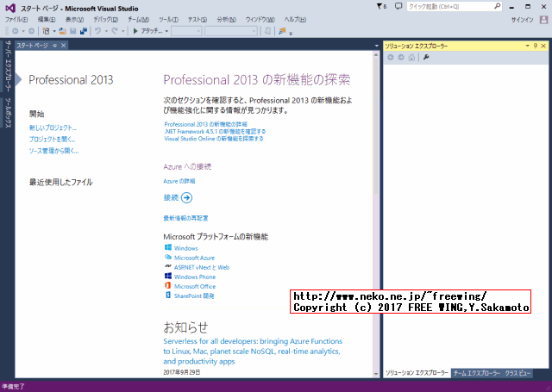Open the Redo history dropdown arrow
This screenshot has width=552, height=392.
pos(122,31)
